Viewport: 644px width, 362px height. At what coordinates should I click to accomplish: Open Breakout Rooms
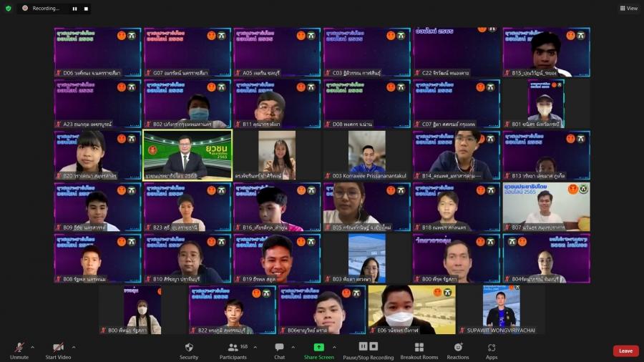[x=419, y=350]
